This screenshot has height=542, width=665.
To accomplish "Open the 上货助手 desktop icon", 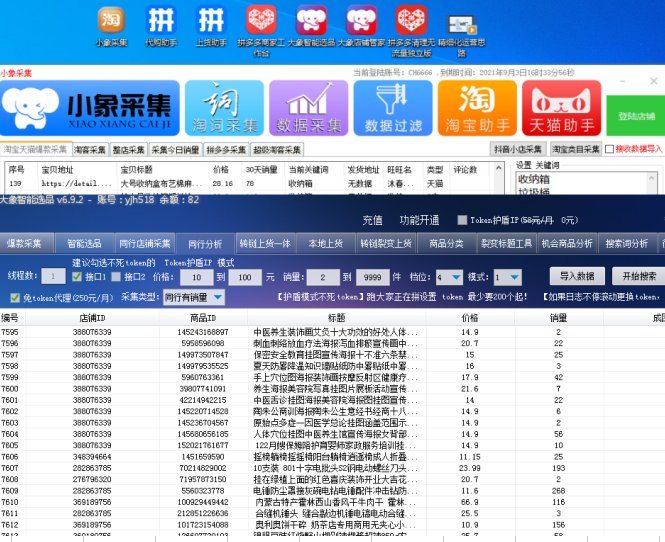I will pos(211,25).
